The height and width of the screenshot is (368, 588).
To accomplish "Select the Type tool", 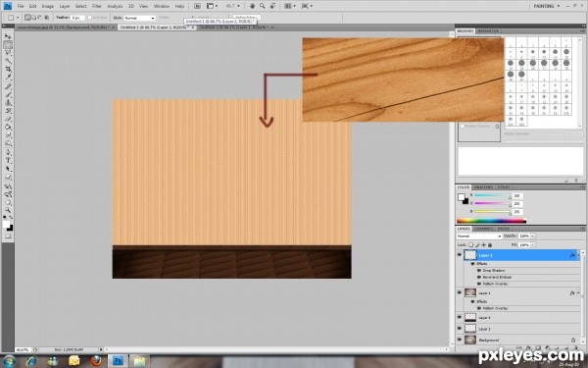I will (x=8, y=161).
